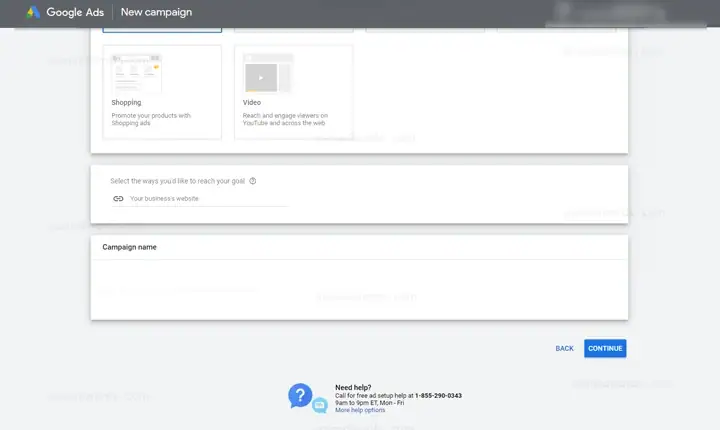Click the Shopping card description text
The image size is (720, 430).
click(151, 119)
